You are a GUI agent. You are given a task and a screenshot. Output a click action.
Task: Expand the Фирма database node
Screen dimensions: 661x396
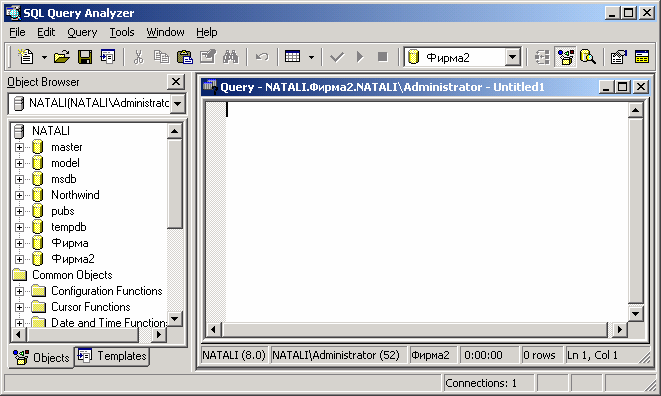click(x=19, y=243)
